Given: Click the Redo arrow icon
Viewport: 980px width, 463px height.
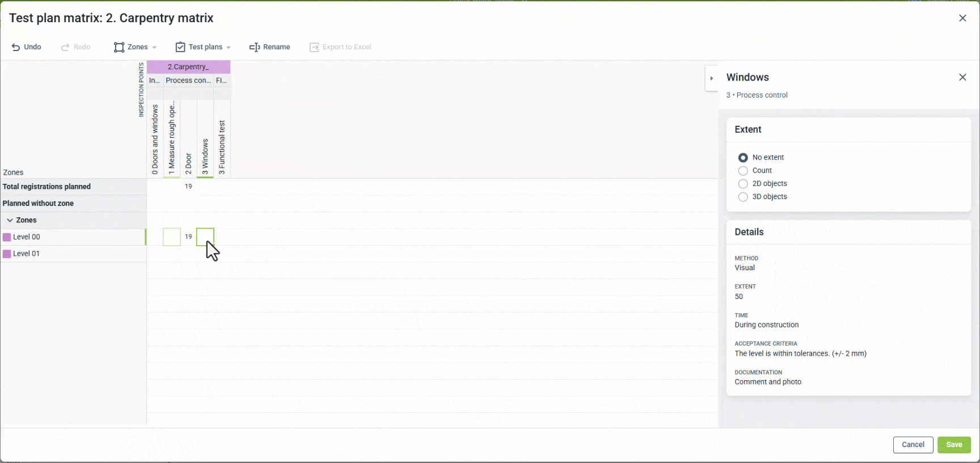Looking at the screenshot, I should tap(65, 47).
